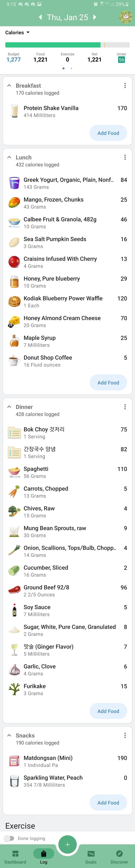Open the Snacks three-dot options menu

tap(125, 735)
